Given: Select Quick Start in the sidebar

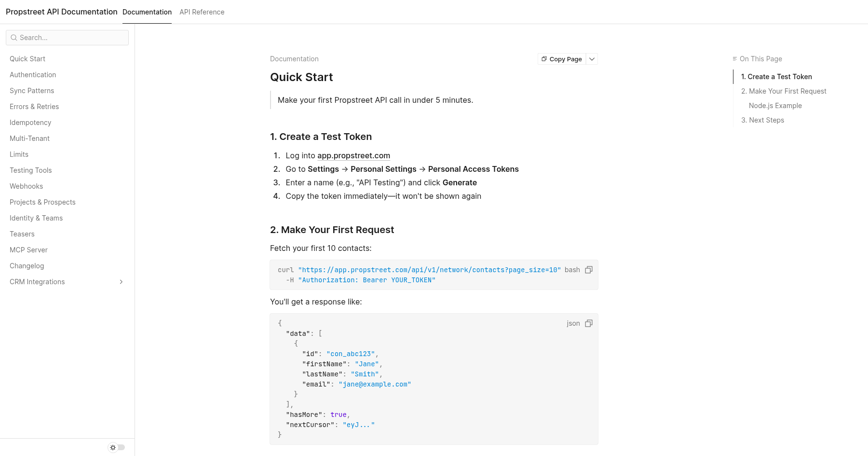Looking at the screenshot, I should [27, 59].
